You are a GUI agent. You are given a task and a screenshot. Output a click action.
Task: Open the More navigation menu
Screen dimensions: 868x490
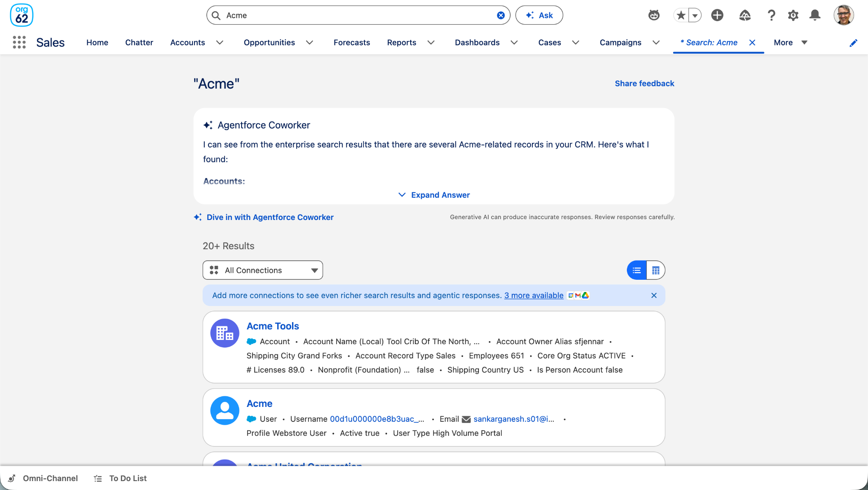click(790, 42)
